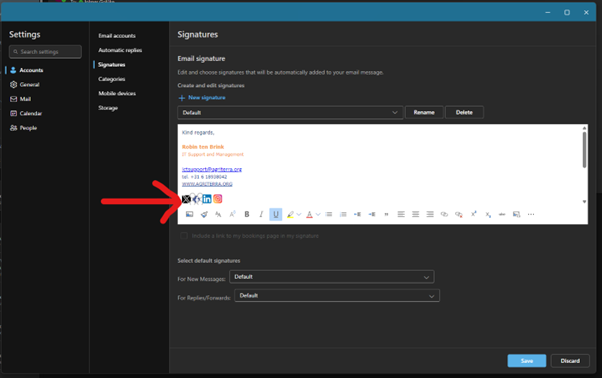Open the Automatic replies settings page
Screen dimensions: 602x378
pos(120,50)
